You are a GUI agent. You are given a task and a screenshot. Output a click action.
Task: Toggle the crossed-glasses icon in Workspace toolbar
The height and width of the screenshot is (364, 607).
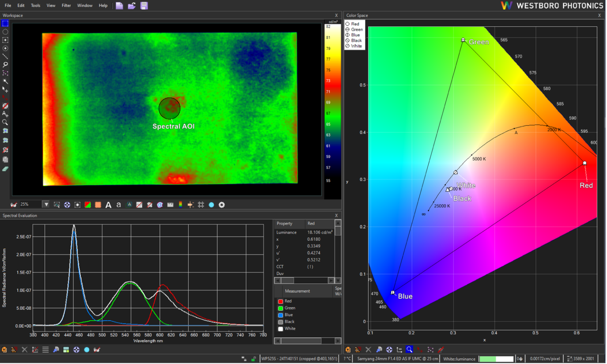[13, 205]
